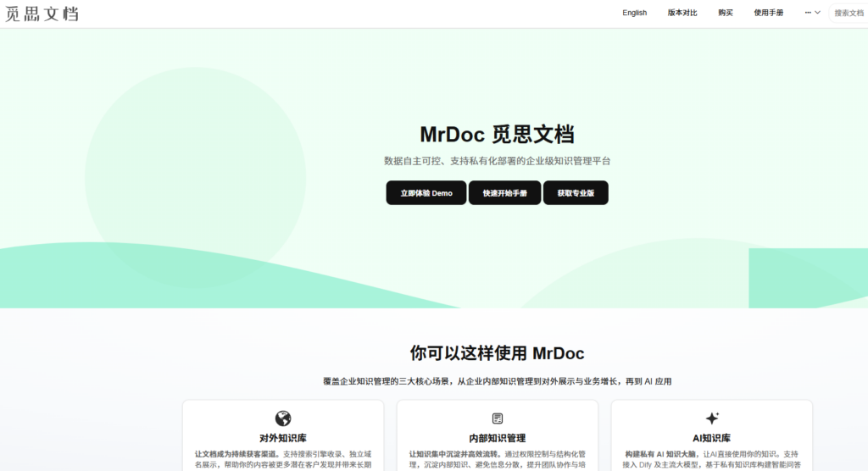This screenshot has width=868, height=471.
Task: Click the 获取专业版 button
Action: point(576,193)
